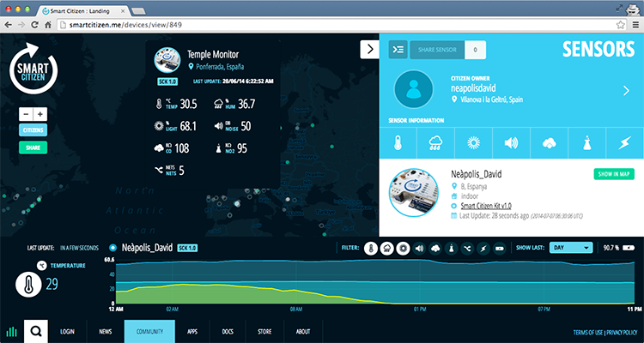Screen dimensions: 644x343
Task: Open the Docs menu item
Action: click(228, 332)
